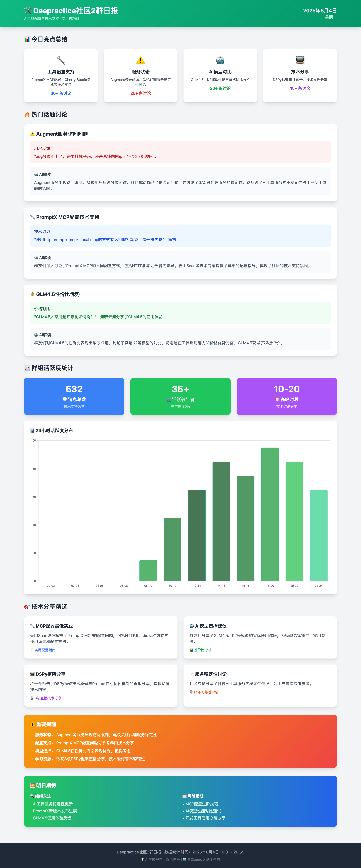Click the tallest bar for 18-20
Screen dimensions: 361x868
click(x=270, y=514)
